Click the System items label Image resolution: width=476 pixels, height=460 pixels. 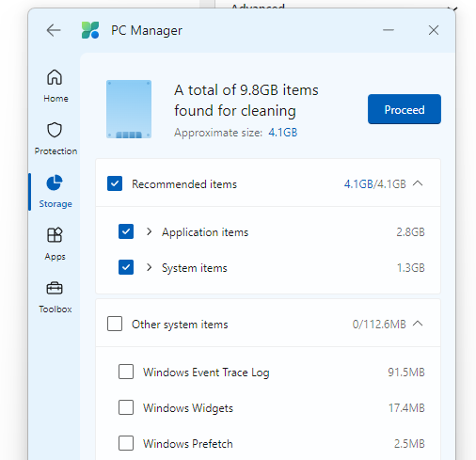click(x=195, y=268)
